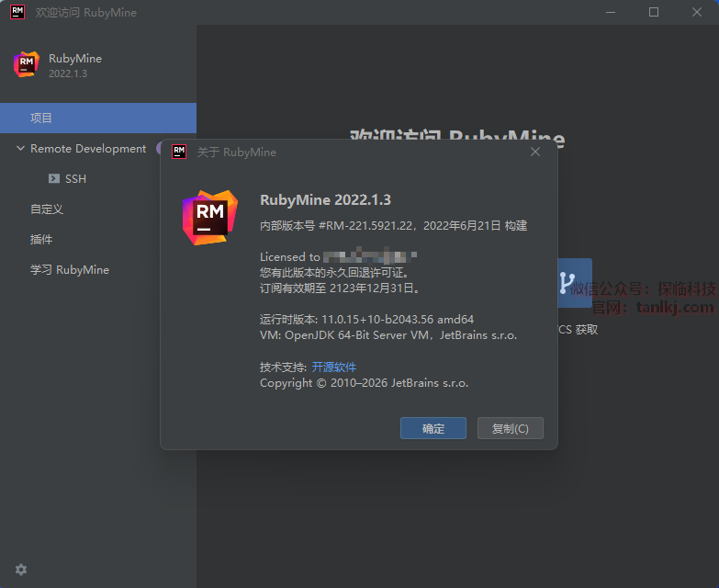This screenshot has height=588, width=719.
Task: Select the 项目 tab in sidebar
Action: (98, 118)
